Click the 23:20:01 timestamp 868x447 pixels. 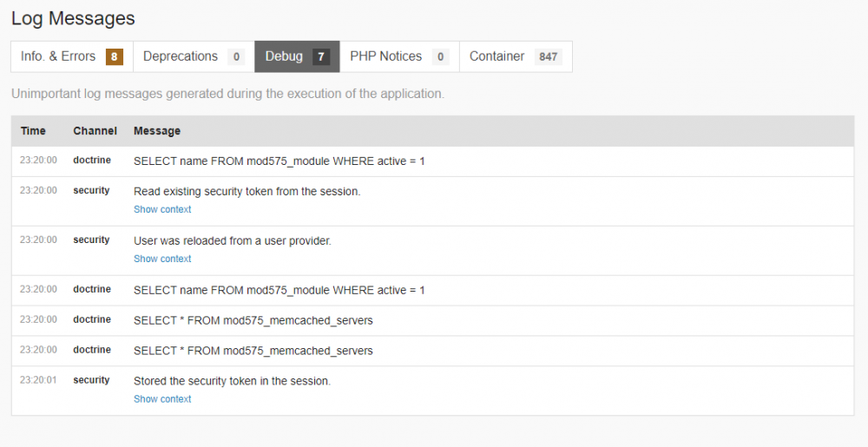pos(38,380)
